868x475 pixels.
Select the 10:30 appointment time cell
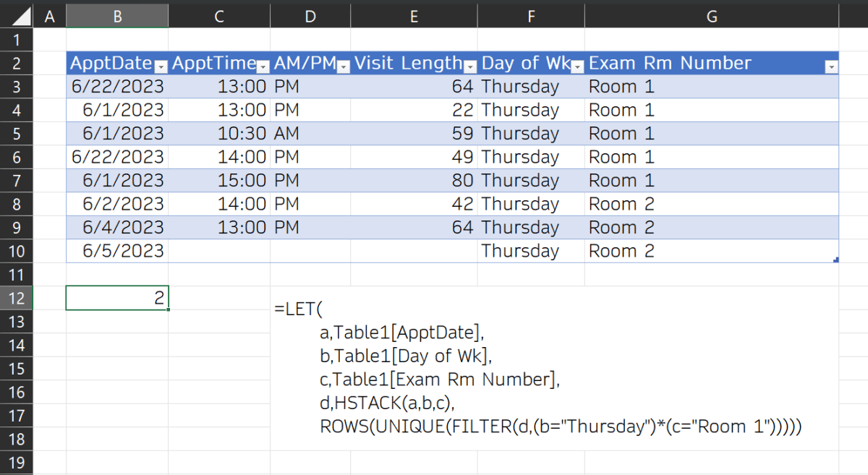tap(219, 133)
